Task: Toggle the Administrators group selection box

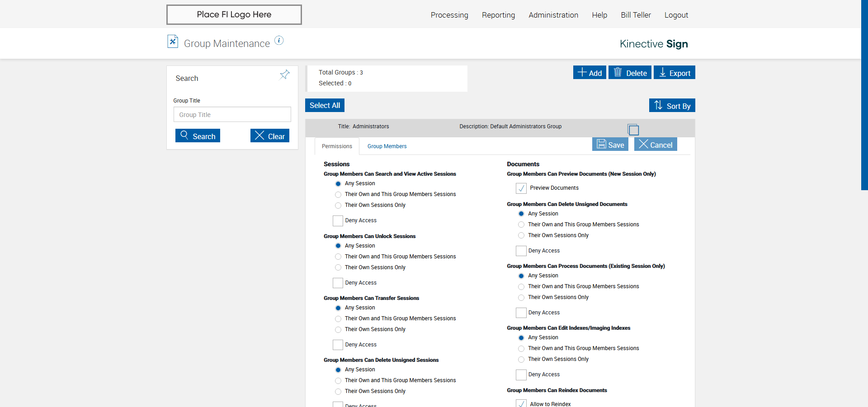Action: pos(633,130)
